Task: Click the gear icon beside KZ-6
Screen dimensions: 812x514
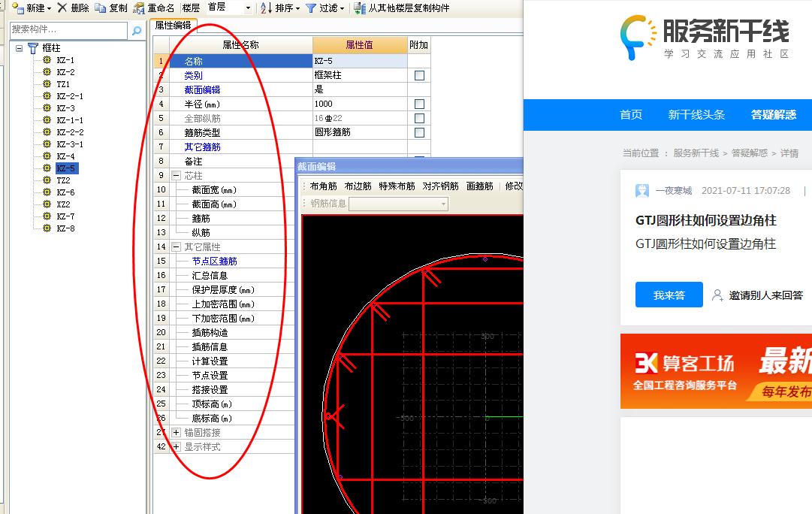Action: click(47, 192)
